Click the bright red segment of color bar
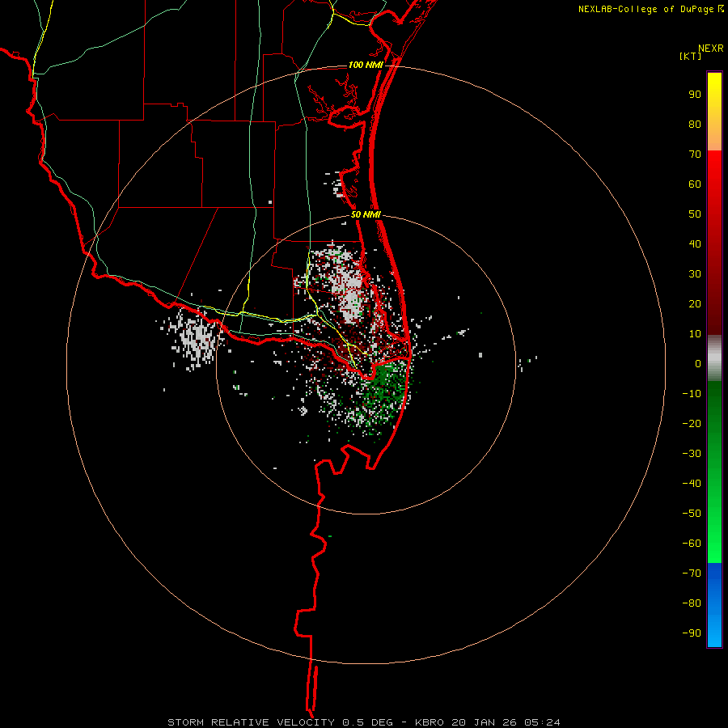 (x=714, y=241)
